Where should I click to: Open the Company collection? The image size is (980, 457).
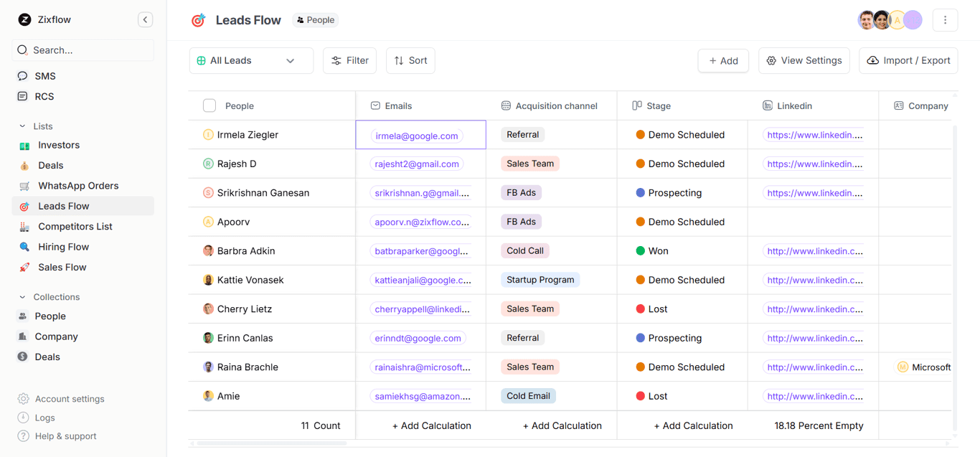(x=55, y=336)
